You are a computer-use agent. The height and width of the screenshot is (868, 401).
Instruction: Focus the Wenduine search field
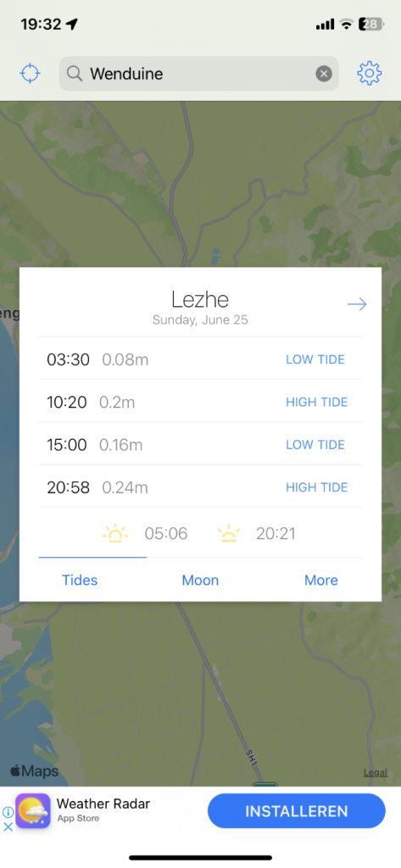(x=199, y=74)
